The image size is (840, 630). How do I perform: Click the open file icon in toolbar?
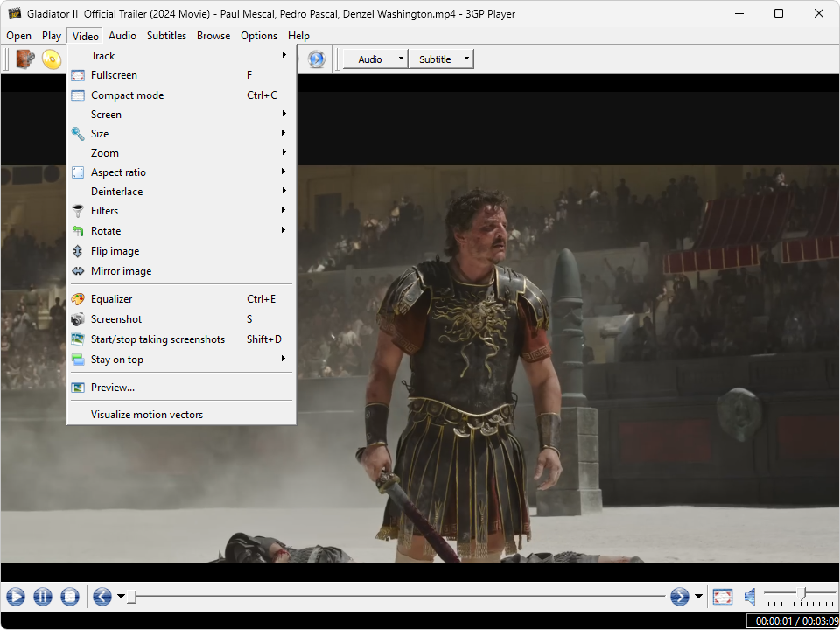click(x=25, y=59)
